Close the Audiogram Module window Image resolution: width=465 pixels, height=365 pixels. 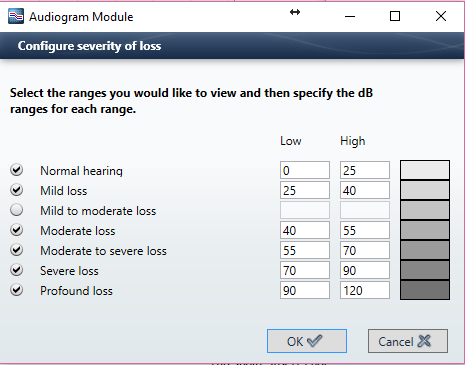441,16
